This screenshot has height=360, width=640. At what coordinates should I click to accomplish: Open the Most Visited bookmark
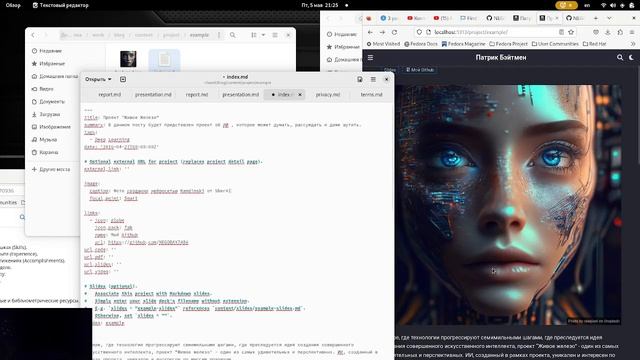coord(383,44)
